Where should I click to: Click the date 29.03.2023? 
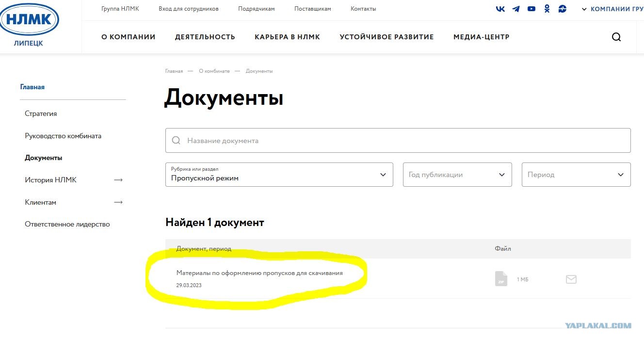pos(189,285)
